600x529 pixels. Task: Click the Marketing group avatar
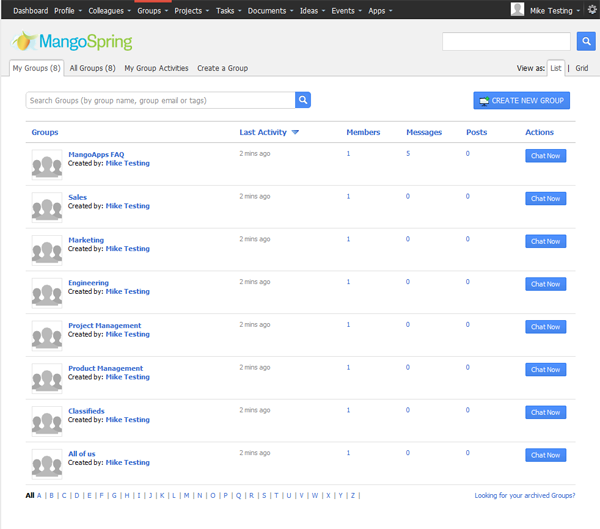click(x=47, y=250)
